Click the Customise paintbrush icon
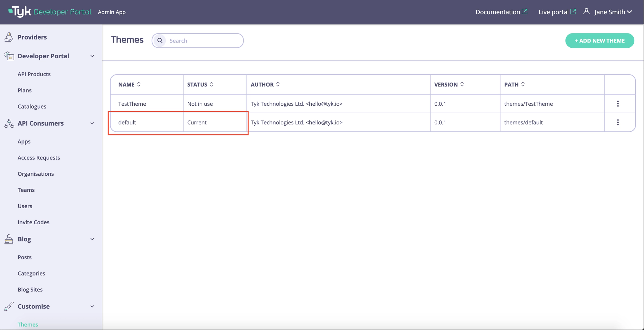This screenshot has width=644, height=330. click(x=9, y=306)
